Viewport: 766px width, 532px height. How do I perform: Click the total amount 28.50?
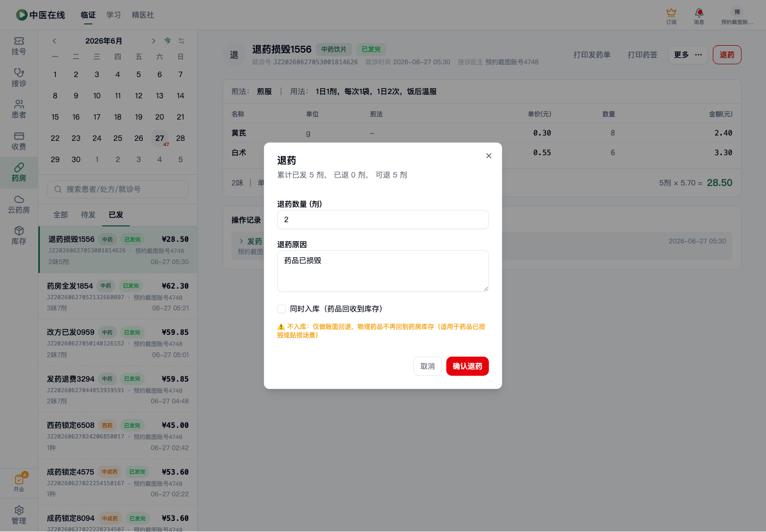pos(720,183)
